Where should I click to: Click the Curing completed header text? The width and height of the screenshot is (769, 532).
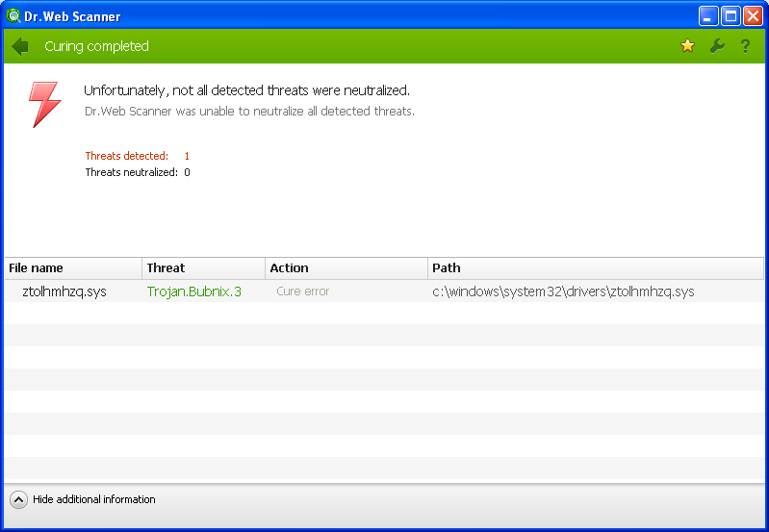[96, 46]
